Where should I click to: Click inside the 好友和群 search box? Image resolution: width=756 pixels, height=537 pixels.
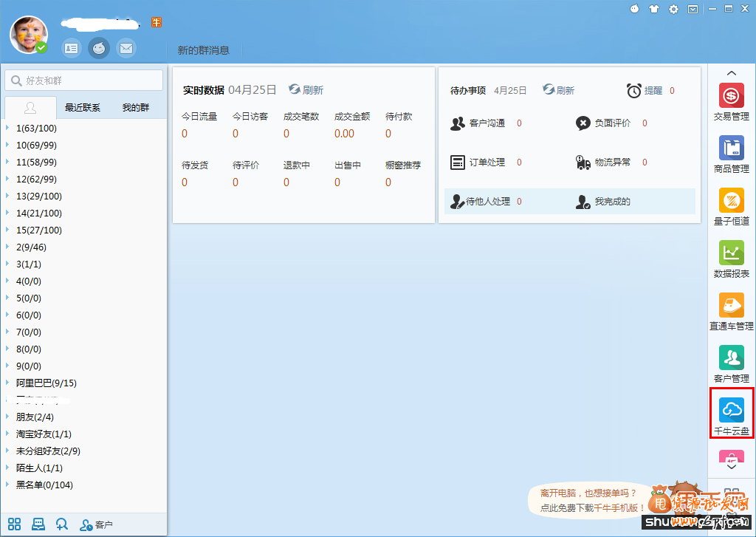click(83, 79)
